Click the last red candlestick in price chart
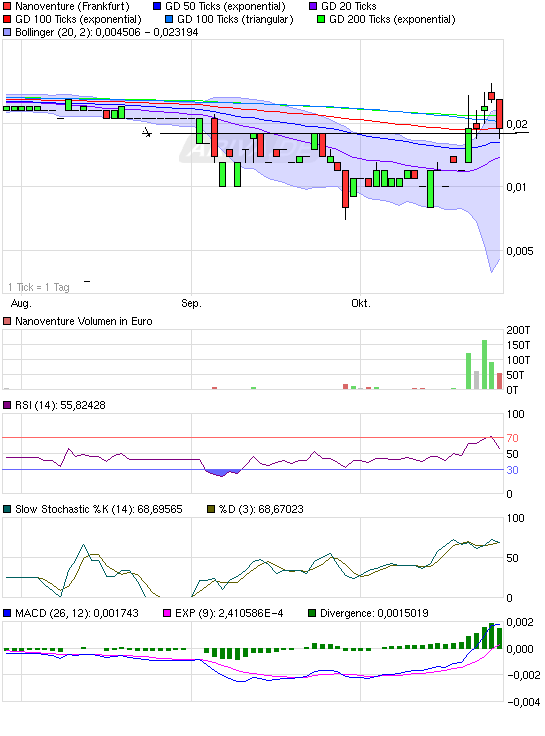The height and width of the screenshot is (736, 545). coord(499,114)
